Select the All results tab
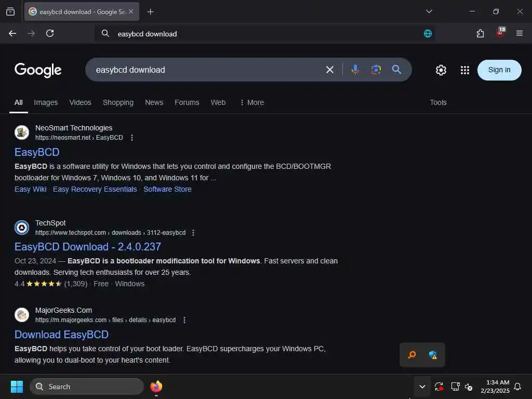 18,102
